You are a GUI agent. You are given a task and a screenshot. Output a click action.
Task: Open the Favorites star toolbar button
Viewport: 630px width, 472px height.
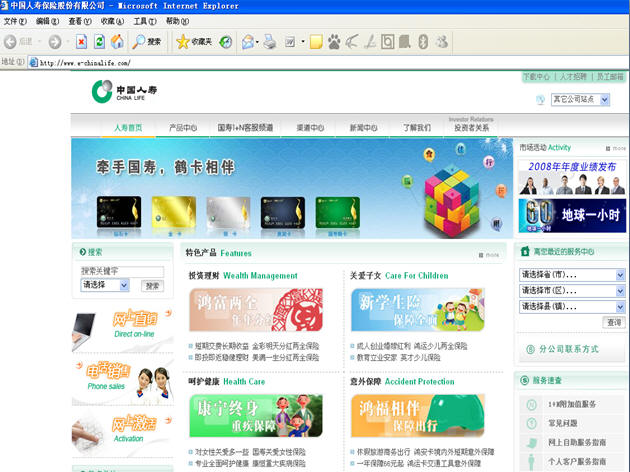(194, 41)
